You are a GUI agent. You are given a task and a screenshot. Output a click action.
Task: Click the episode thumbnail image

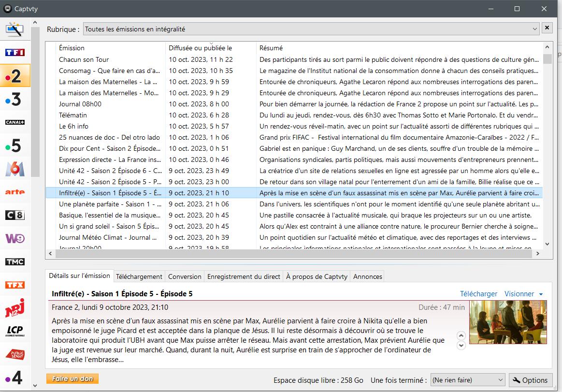pyautogui.click(x=508, y=322)
